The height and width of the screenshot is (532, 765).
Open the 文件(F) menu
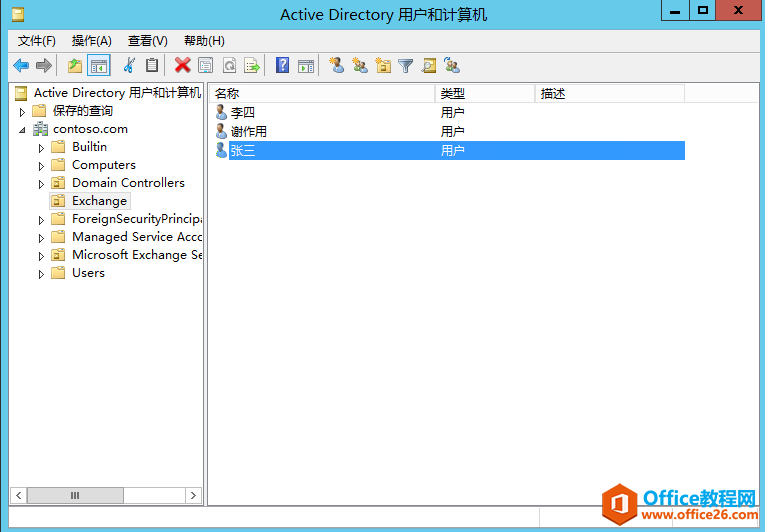[37, 41]
